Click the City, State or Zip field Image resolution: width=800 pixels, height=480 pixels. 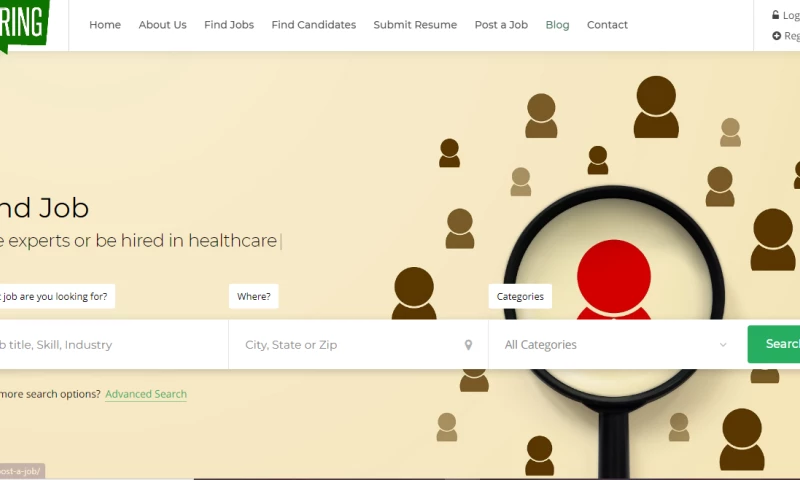358,345
